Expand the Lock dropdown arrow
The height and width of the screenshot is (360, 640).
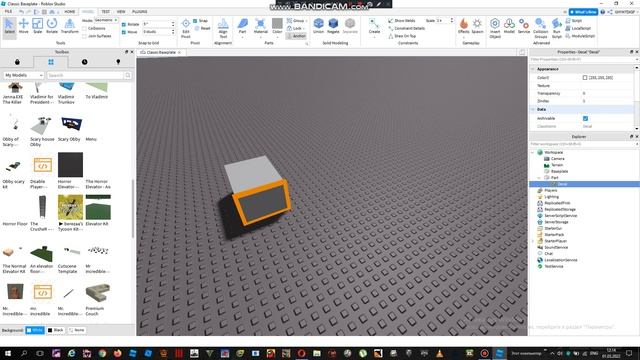304,29
